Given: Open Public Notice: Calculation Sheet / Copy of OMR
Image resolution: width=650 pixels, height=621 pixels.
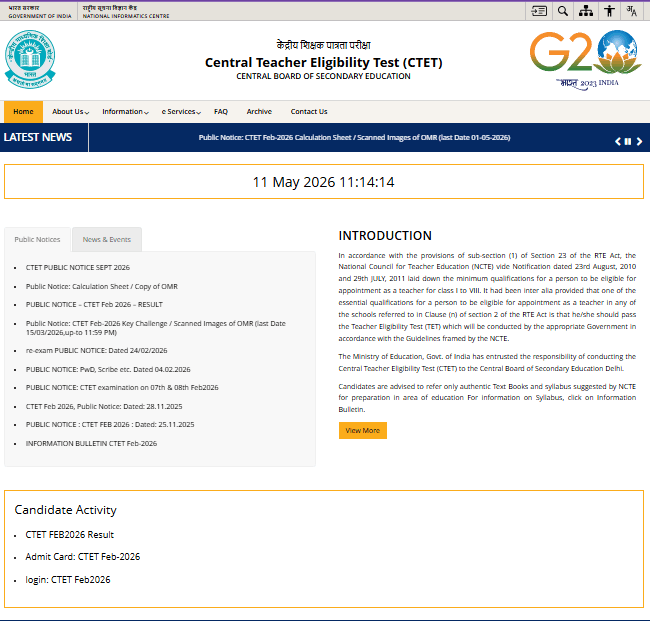Looking at the screenshot, I should (x=102, y=286).
